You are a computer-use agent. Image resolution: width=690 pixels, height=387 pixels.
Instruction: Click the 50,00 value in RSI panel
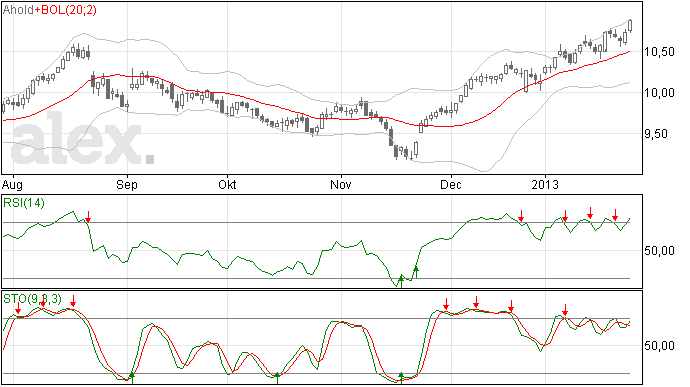tap(659, 251)
